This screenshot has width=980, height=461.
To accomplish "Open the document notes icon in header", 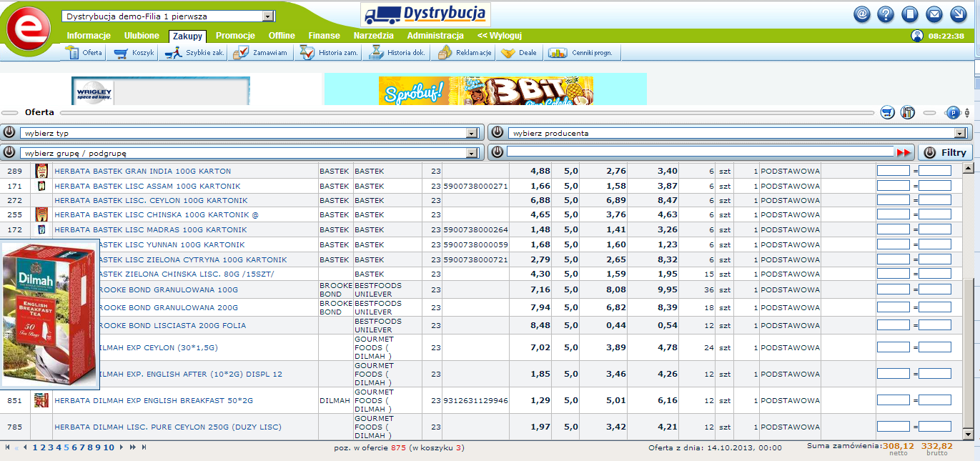I will click(909, 14).
